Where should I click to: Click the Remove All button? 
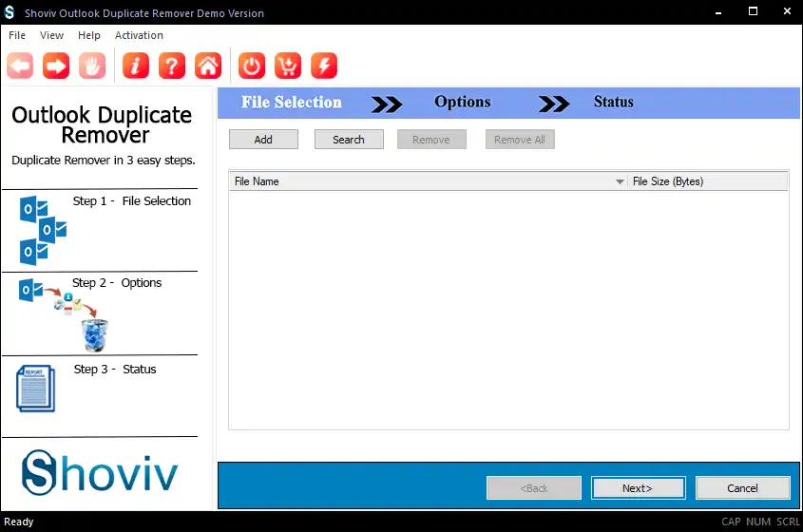click(x=520, y=140)
